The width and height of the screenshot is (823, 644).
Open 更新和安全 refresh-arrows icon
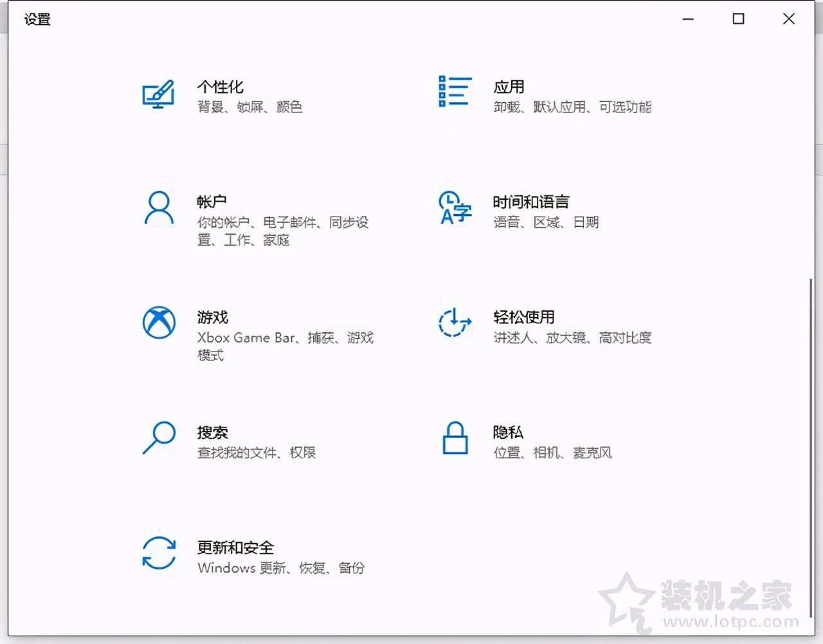tap(158, 554)
